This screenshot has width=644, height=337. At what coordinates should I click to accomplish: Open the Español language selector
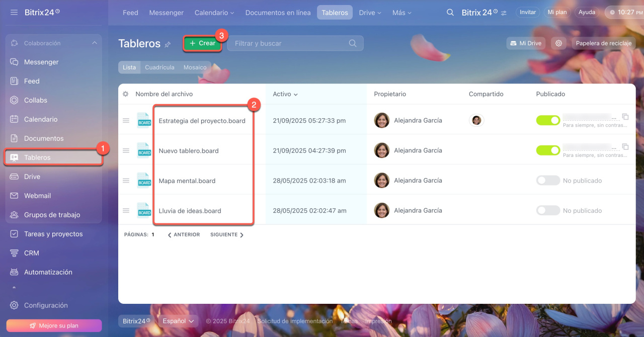[179, 321]
